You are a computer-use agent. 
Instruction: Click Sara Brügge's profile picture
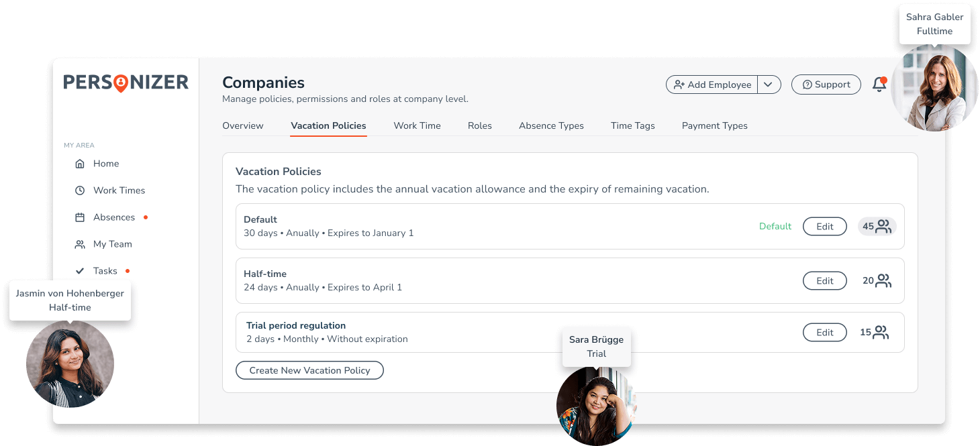596,406
